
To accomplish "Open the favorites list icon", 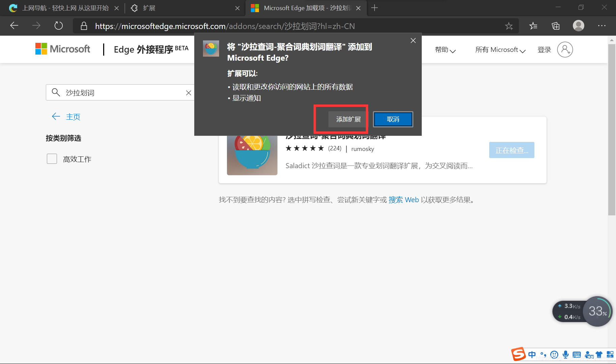I will (x=533, y=26).
